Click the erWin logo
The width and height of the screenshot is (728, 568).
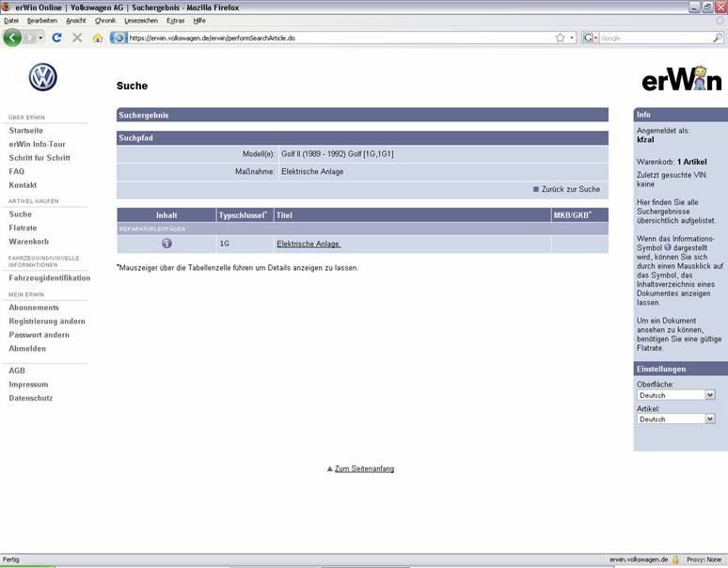click(x=681, y=81)
